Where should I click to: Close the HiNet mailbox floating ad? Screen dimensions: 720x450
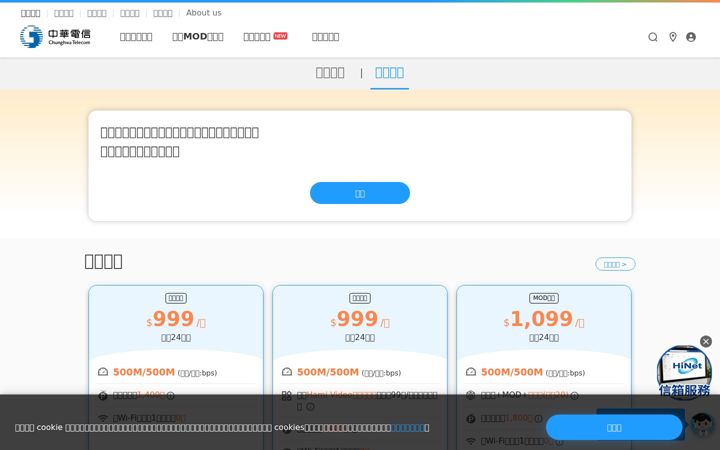pos(706,341)
